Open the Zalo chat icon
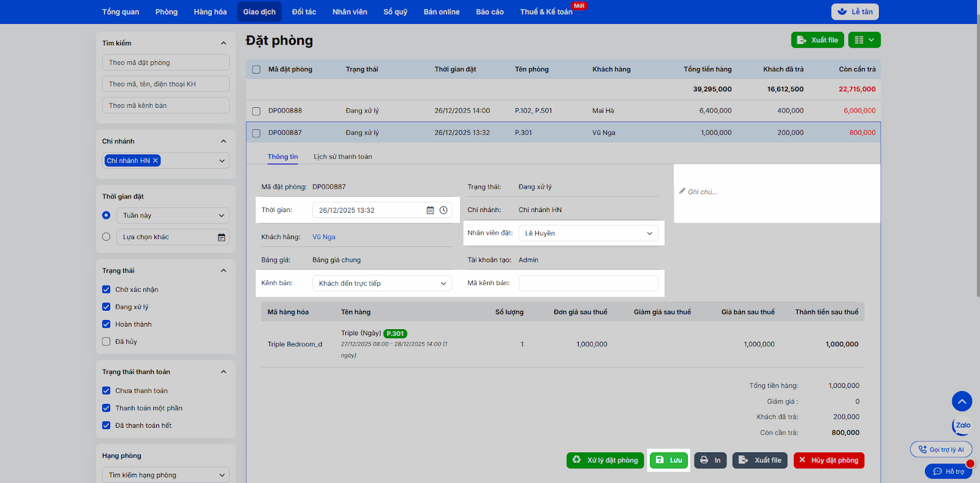This screenshot has height=483, width=980. [962, 425]
